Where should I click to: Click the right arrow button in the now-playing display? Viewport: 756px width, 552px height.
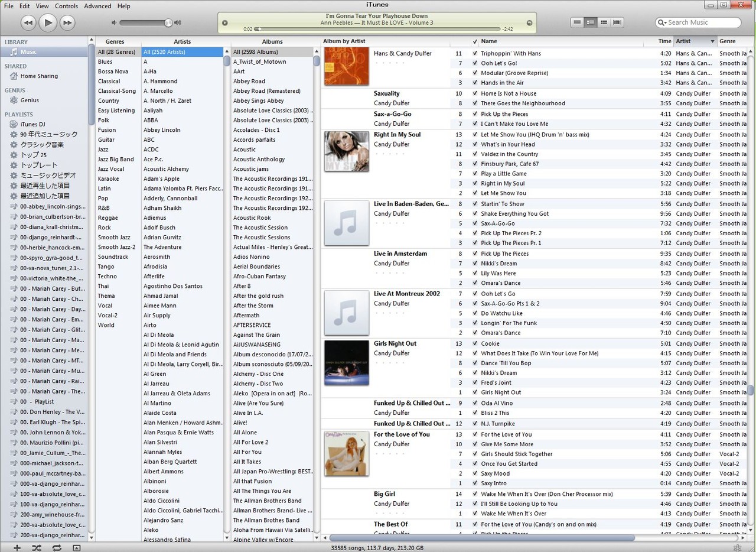click(x=529, y=23)
